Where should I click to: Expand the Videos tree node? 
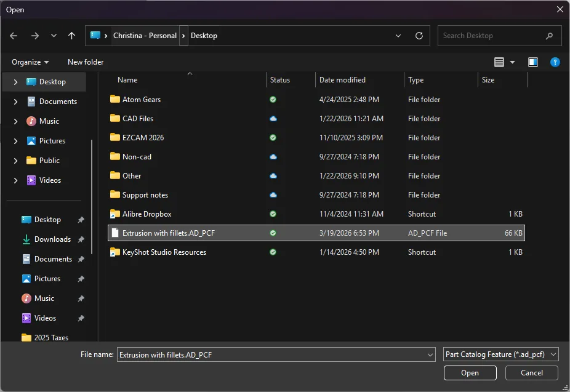click(15, 180)
